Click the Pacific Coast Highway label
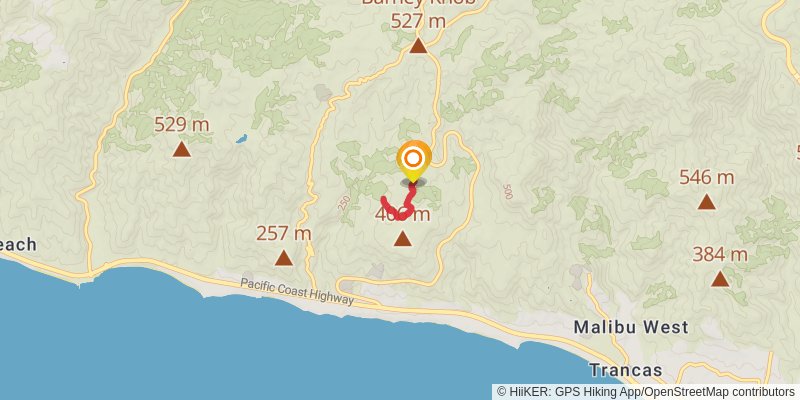800x400 pixels. tap(297, 291)
